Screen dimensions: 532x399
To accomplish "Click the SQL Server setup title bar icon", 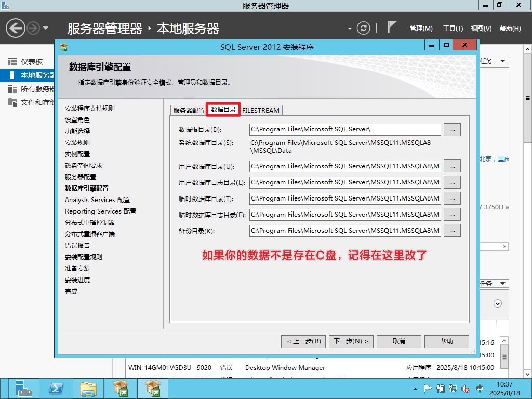I will pos(64,47).
